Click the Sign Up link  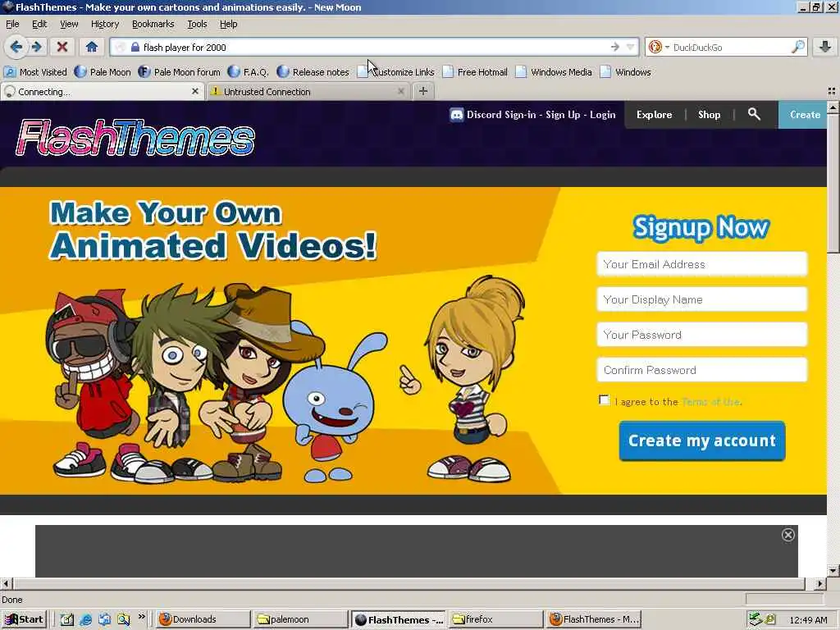point(563,115)
